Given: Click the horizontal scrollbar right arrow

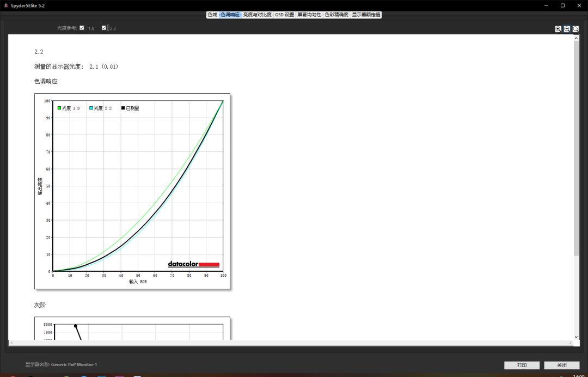Looking at the screenshot, I should (x=571, y=343).
